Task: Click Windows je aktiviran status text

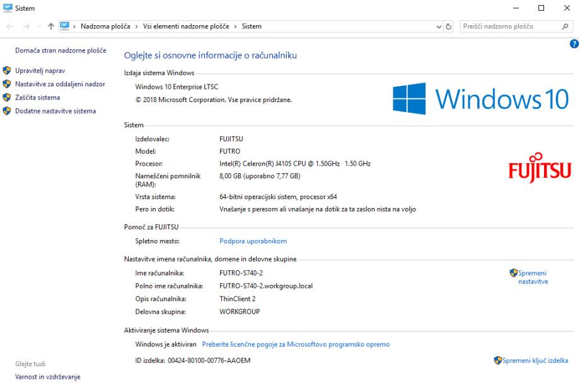Action: (166, 344)
